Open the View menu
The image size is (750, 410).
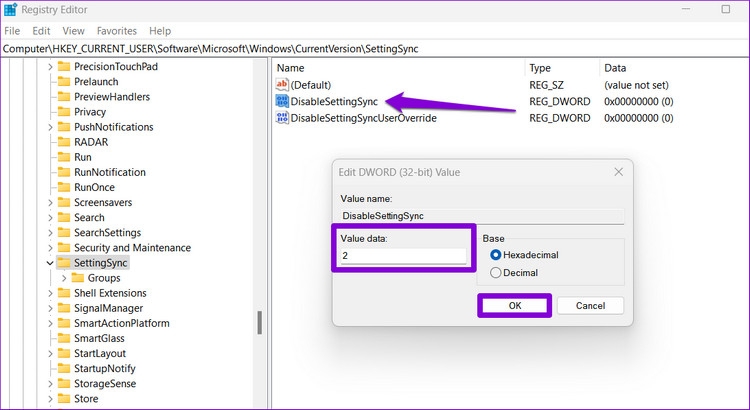click(x=73, y=31)
